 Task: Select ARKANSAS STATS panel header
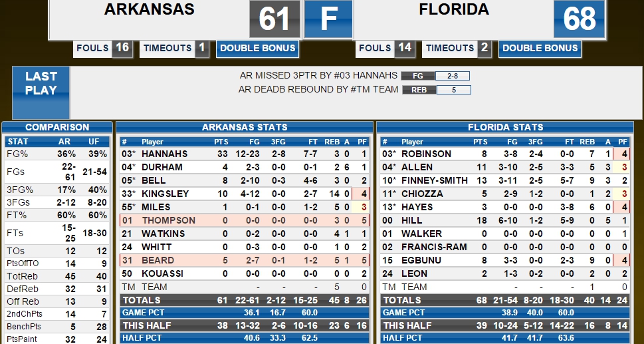pos(245,127)
